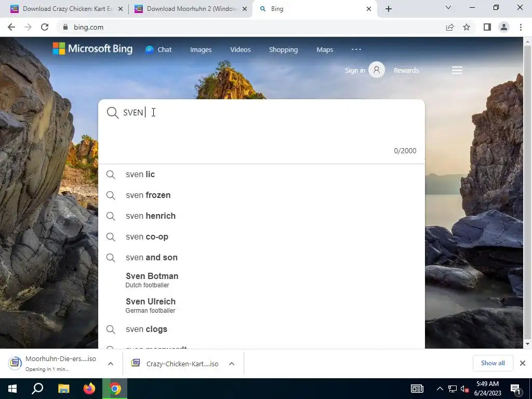Select the Bing tab

[x=315, y=9]
